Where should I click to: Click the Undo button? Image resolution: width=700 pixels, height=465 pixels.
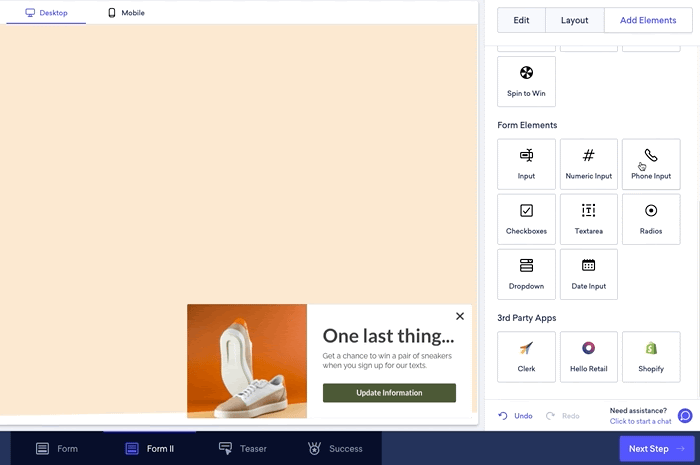click(515, 415)
